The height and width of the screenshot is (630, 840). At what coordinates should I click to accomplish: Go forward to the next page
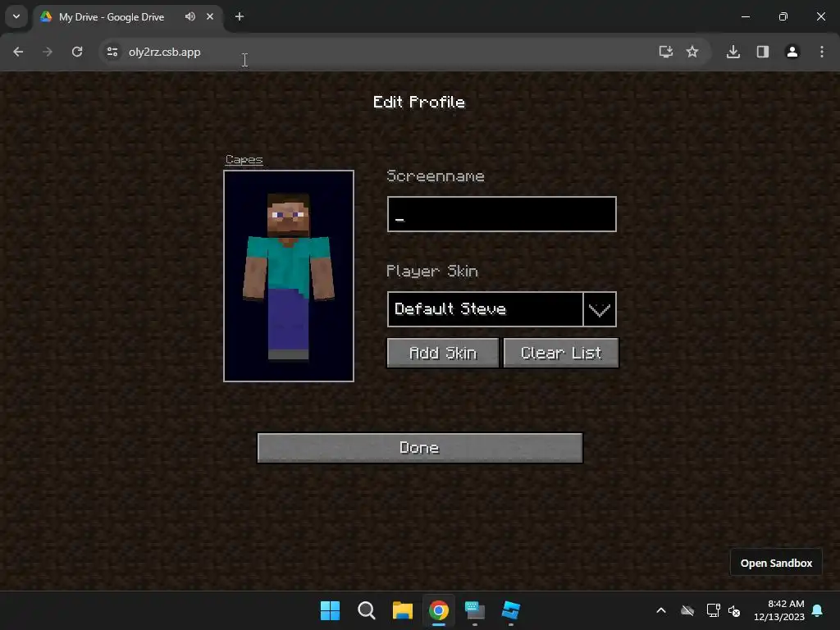[x=48, y=52]
